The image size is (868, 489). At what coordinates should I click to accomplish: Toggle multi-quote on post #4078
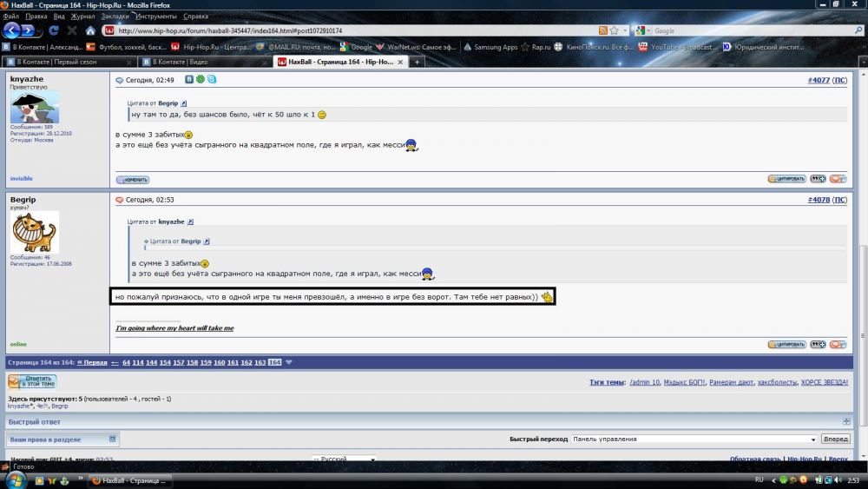tap(818, 345)
